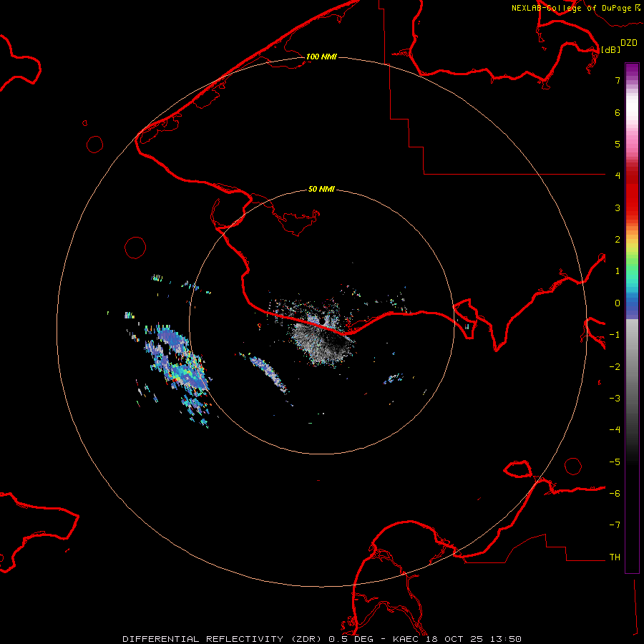Viewport: 644px width, 644px height.
Task: Click the color scale value -3
Action: [x=615, y=399]
